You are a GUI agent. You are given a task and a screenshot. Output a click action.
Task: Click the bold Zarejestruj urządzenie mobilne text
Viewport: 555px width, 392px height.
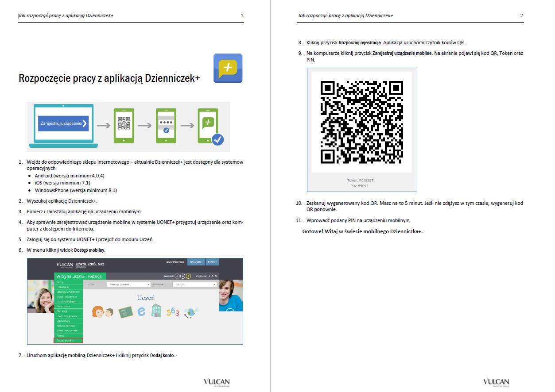click(x=403, y=53)
